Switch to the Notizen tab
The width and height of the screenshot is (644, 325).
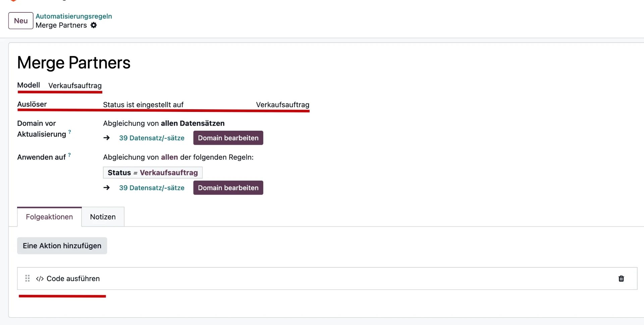click(x=103, y=217)
